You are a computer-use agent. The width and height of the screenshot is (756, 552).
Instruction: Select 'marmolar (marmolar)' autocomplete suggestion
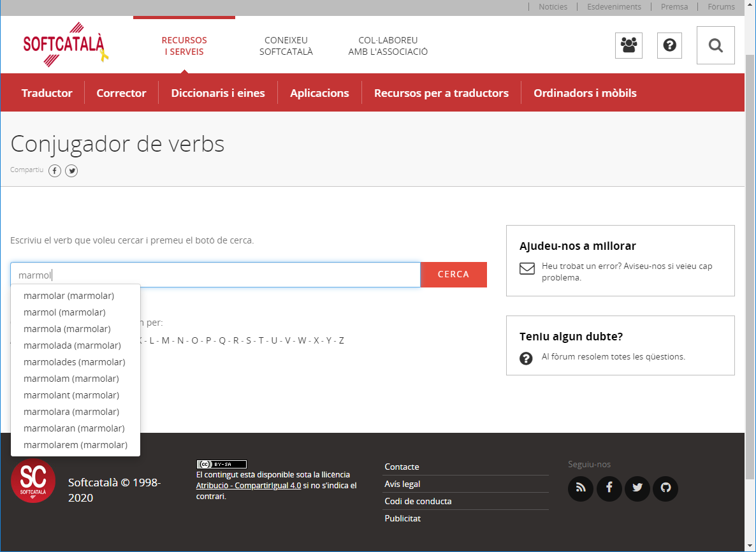[69, 296]
